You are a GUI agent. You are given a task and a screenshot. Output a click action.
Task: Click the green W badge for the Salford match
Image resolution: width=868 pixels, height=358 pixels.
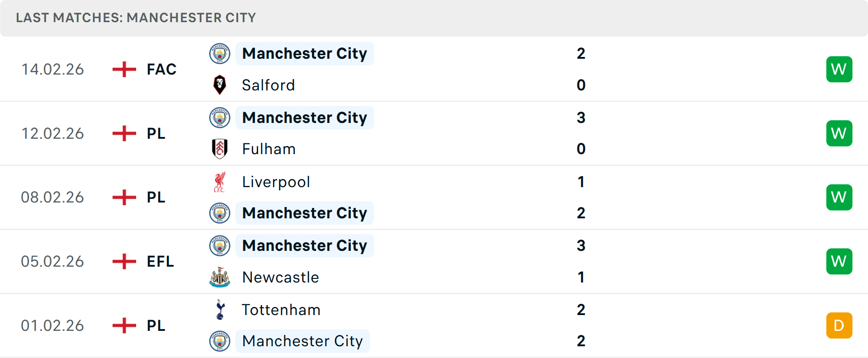pyautogui.click(x=839, y=69)
